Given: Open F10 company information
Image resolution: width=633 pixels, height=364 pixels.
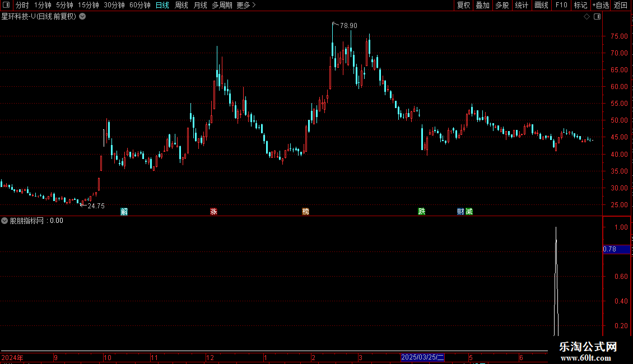Looking at the screenshot, I should tap(561, 5).
